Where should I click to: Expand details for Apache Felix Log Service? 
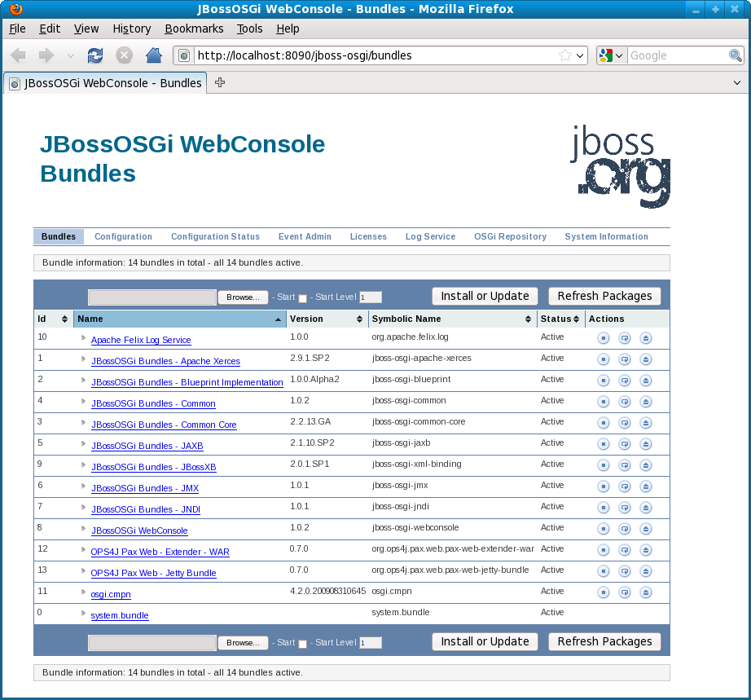pyautogui.click(x=83, y=338)
